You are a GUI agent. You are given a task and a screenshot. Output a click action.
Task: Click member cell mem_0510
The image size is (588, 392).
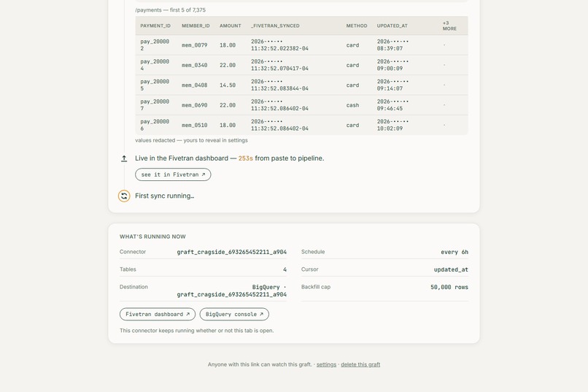tap(195, 126)
